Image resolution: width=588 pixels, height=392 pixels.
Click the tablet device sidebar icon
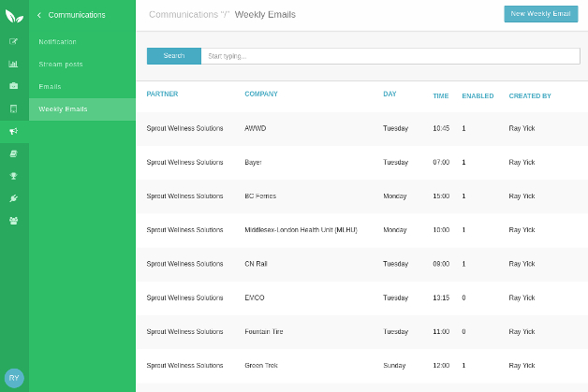coord(13,109)
